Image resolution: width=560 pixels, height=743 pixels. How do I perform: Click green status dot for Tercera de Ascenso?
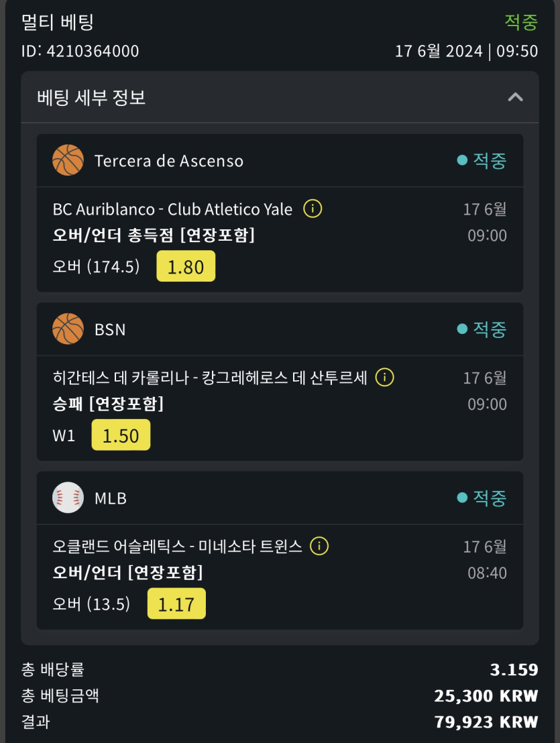(x=461, y=160)
